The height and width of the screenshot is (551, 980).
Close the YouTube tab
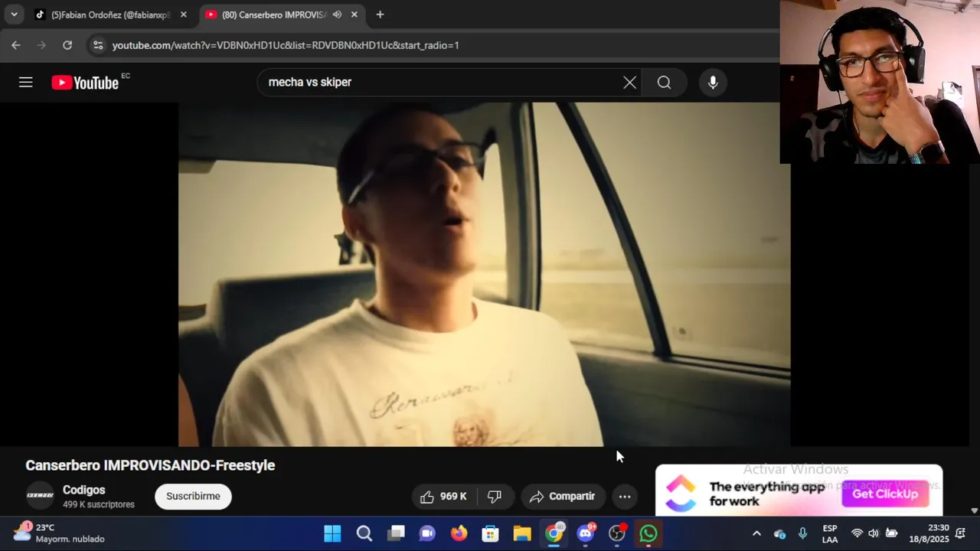[354, 15]
